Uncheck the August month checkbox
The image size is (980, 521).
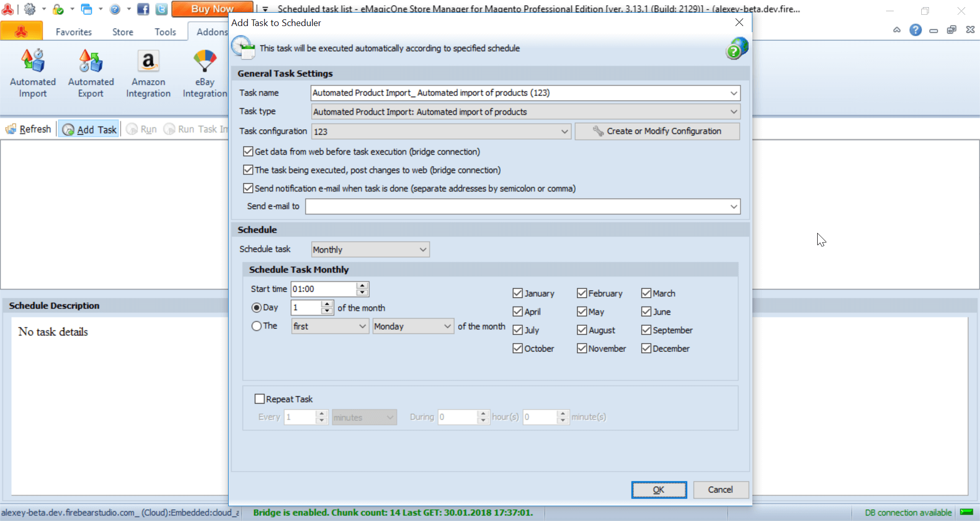pyautogui.click(x=582, y=330)
